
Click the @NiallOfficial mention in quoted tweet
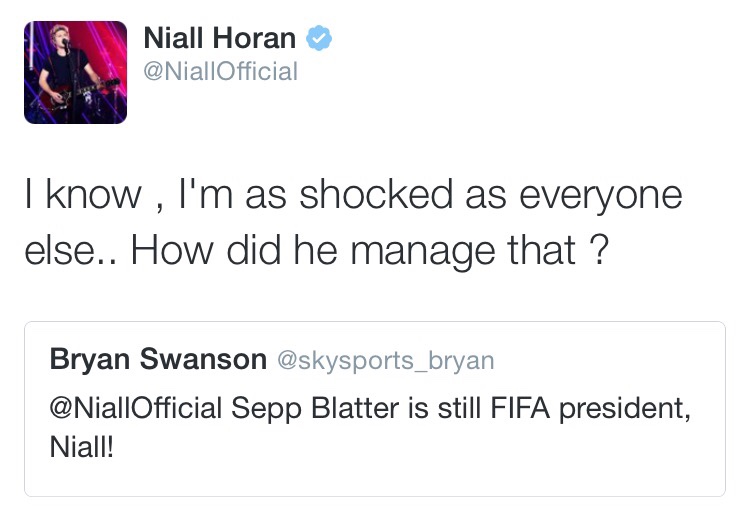[136, 408]
